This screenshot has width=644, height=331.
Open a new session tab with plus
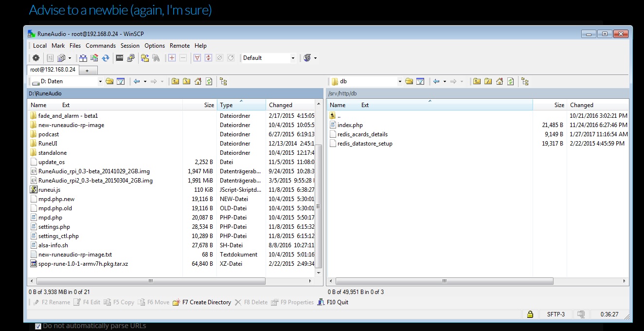[87, 71]
